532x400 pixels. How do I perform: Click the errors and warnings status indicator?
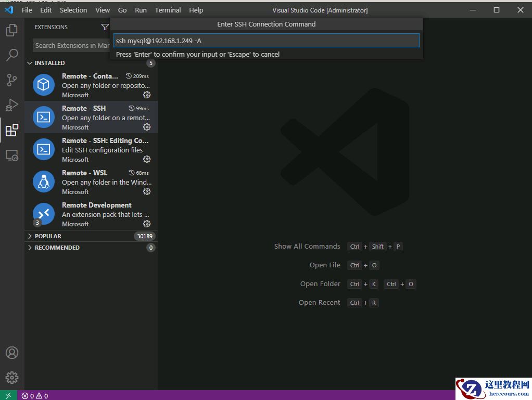tap(35, 396)
